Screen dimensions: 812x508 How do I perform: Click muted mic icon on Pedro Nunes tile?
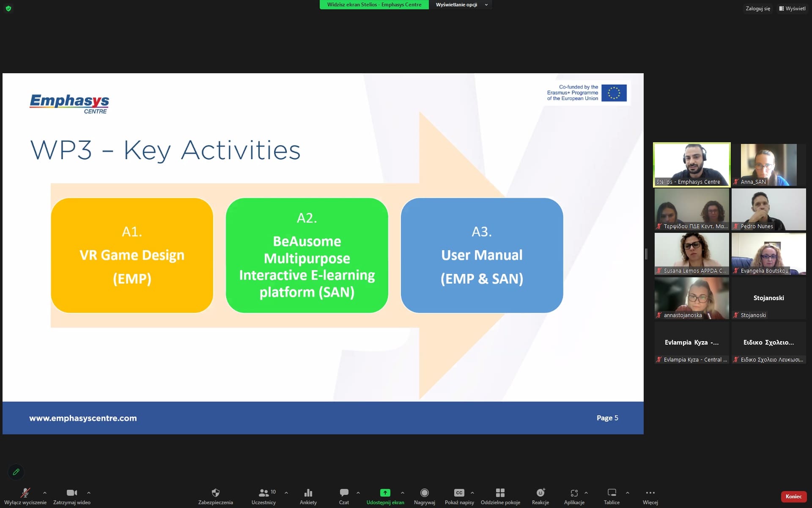(x=736, y=226)
